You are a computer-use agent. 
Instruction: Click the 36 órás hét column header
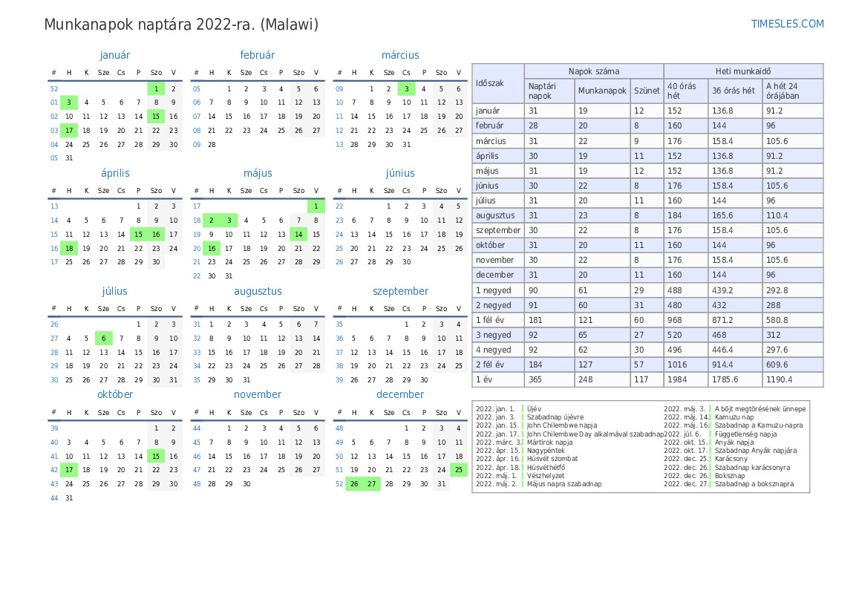coord(734,91)
